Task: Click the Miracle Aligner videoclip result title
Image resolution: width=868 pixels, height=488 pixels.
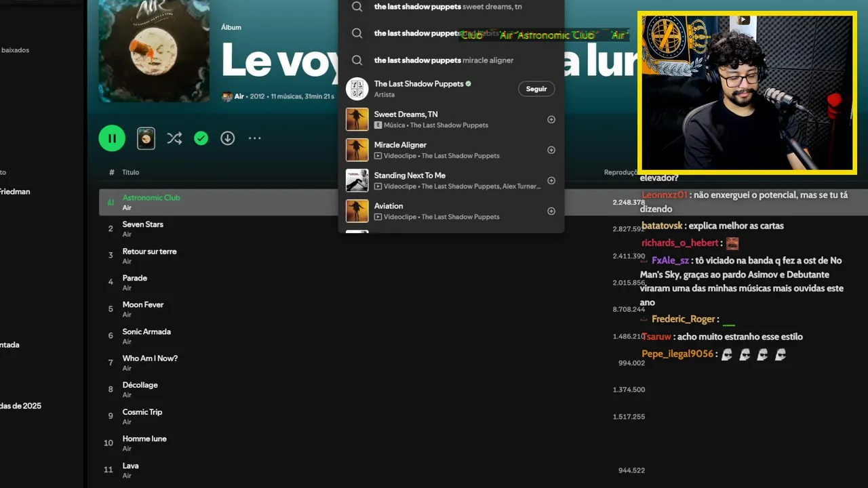Action: point(400,145)
